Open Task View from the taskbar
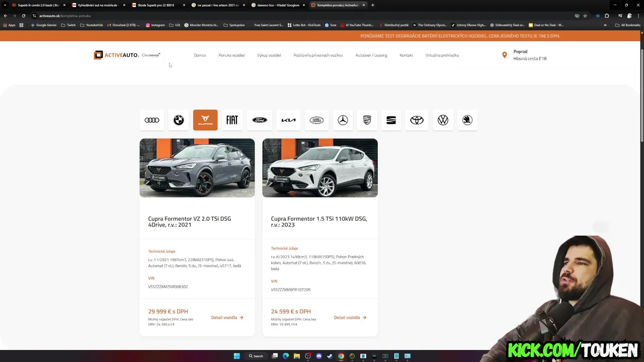 (275, 356)
